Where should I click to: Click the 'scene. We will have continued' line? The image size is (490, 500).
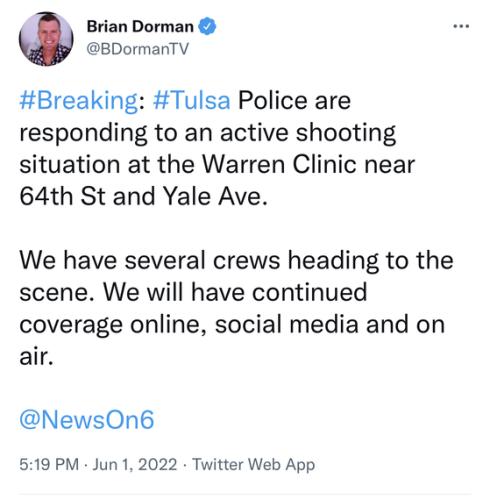click(x=193, y=292)
